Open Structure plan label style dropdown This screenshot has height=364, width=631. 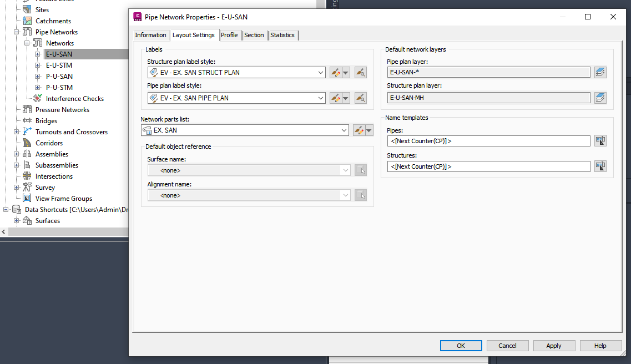tap(320, 73)
